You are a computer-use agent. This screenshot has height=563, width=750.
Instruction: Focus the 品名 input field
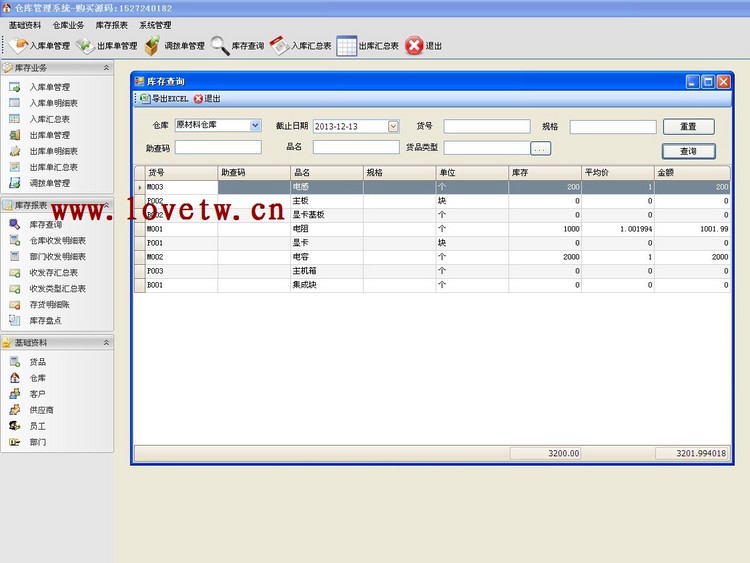(356, 147)
